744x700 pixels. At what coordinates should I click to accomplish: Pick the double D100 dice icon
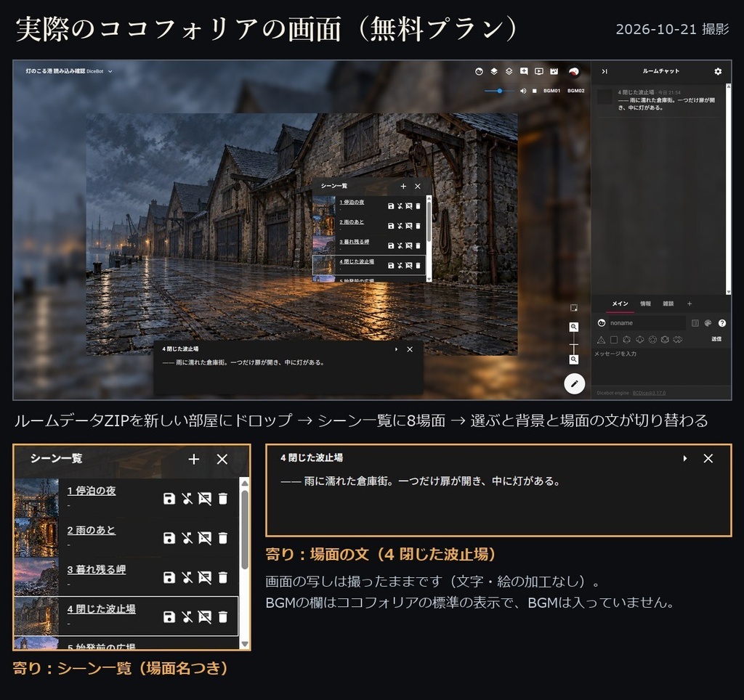[x=678, y=340]
